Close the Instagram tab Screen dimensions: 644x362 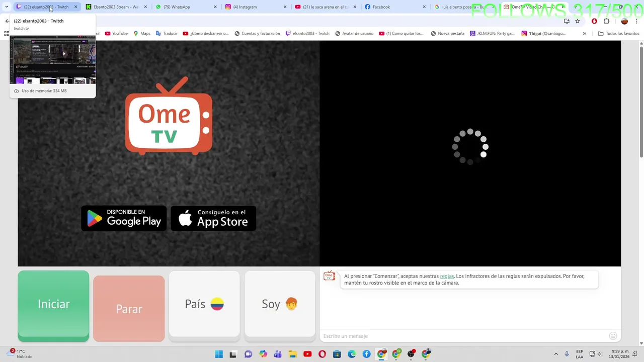click(285, 7)
